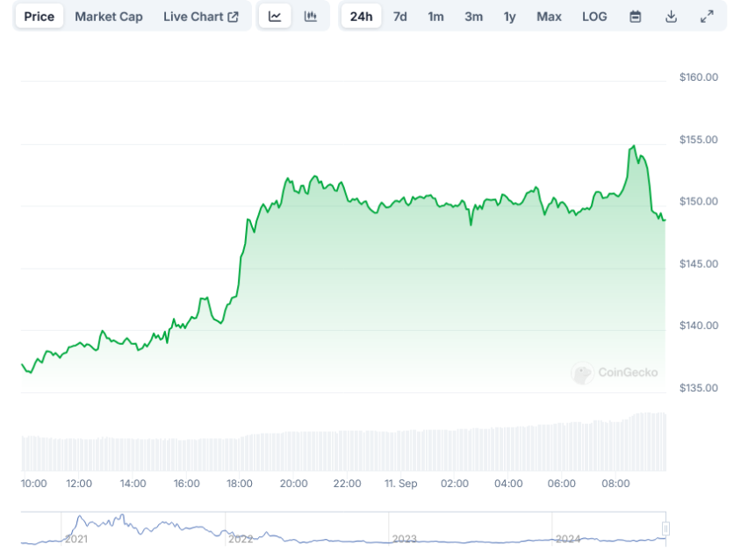Viewport: 755px width, 560px height.
Task: Show the 1m time range
Action: pyautogui.click(x=435, y=17)
